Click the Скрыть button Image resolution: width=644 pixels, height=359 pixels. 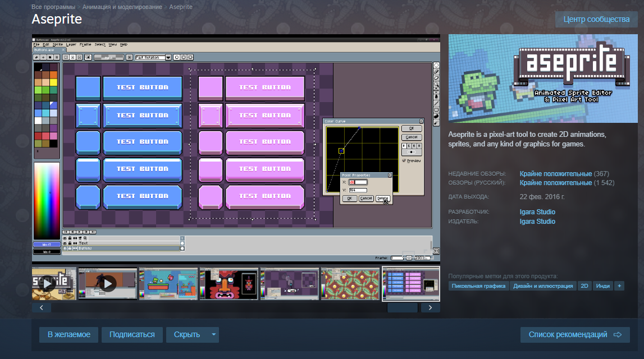pos(187,335)
